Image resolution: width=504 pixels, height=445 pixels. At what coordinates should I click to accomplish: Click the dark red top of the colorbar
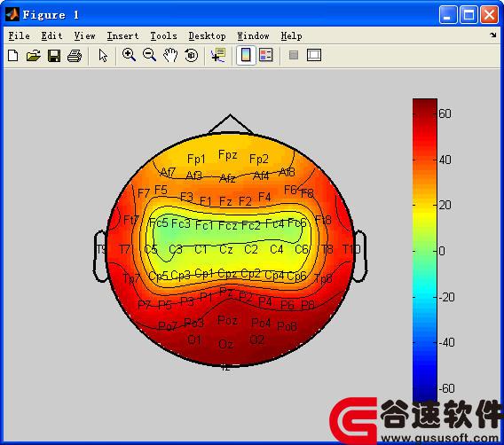(x=425, y=104)
